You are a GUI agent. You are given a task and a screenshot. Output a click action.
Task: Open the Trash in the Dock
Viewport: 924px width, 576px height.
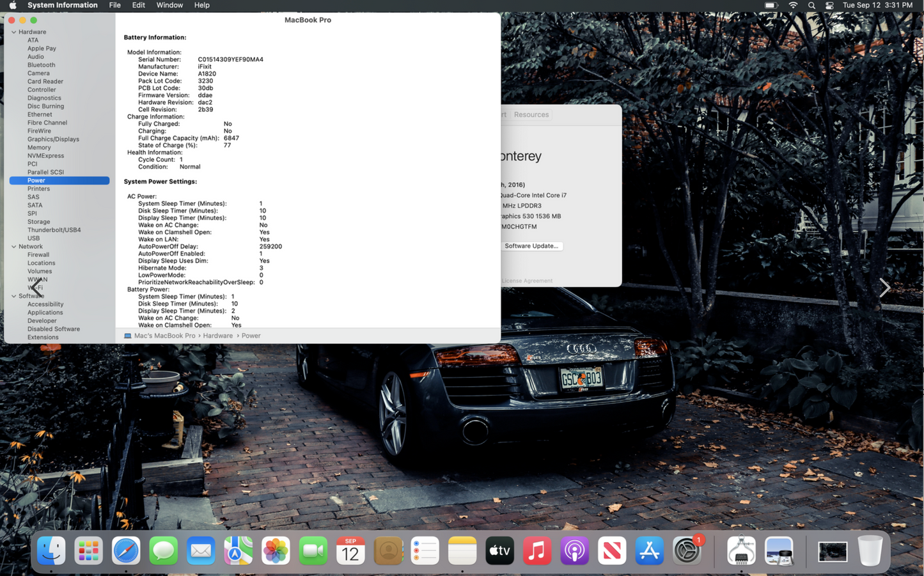870,550
